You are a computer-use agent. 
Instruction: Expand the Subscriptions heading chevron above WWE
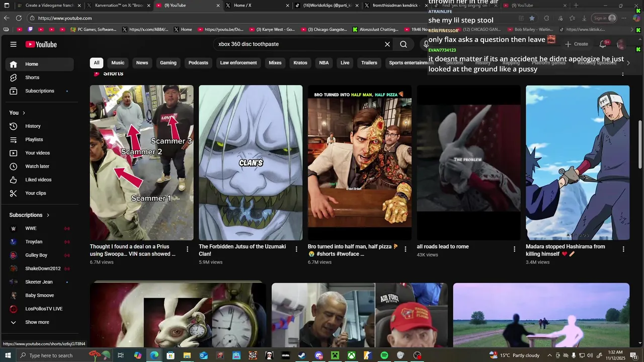[48, 215]
